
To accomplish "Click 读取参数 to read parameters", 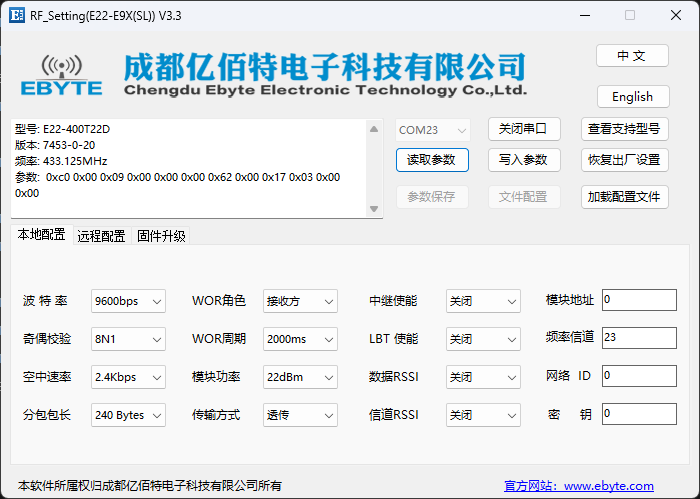I will click(431, 160).
